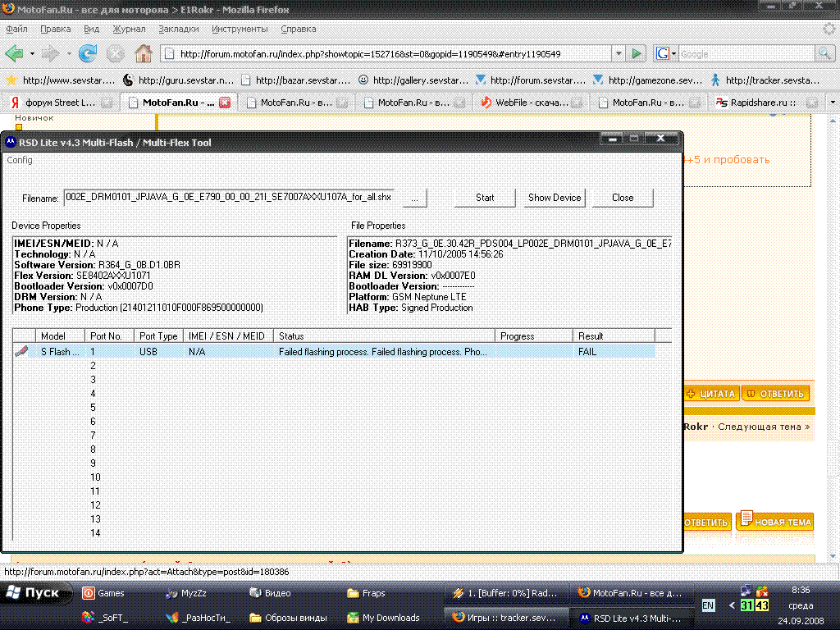Click the Result column header
Viewport: 840px width, 630px height.
pyautogui.click(x=614, y=336)
